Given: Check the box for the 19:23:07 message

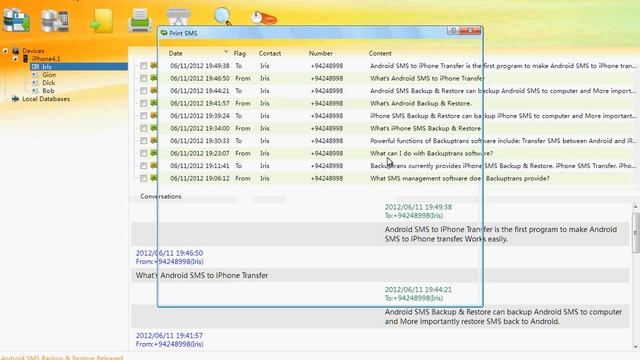Looking at the screenshot, I should tap(144, 153).
